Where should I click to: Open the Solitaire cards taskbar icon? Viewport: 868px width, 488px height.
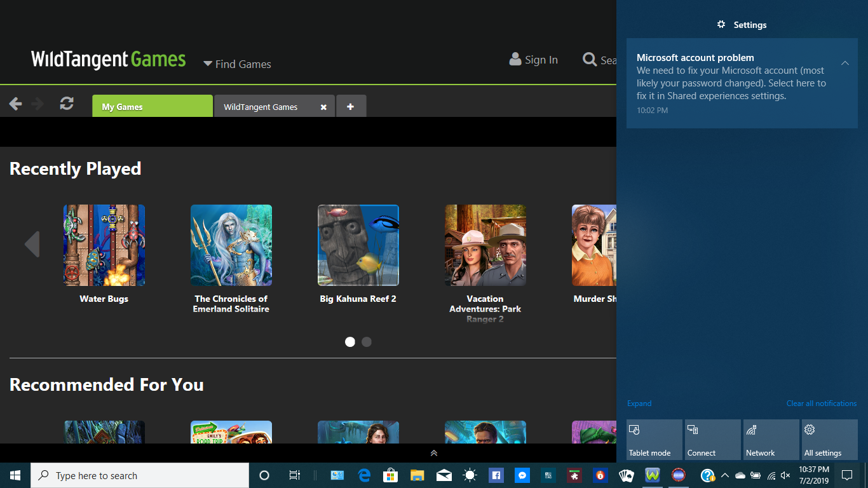click(x=627, y=475)
